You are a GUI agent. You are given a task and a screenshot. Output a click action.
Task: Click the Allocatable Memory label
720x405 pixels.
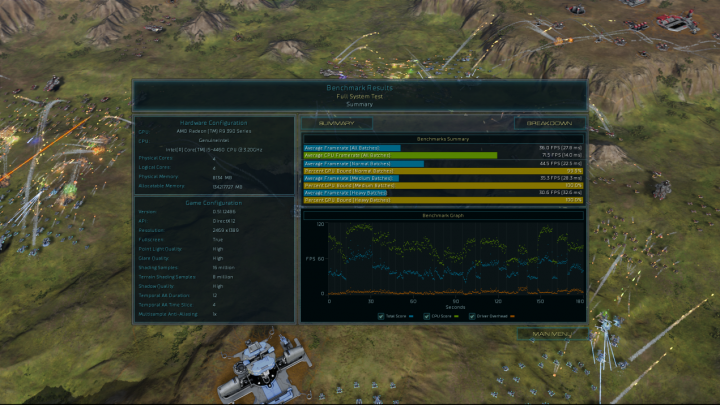point(162,186)
